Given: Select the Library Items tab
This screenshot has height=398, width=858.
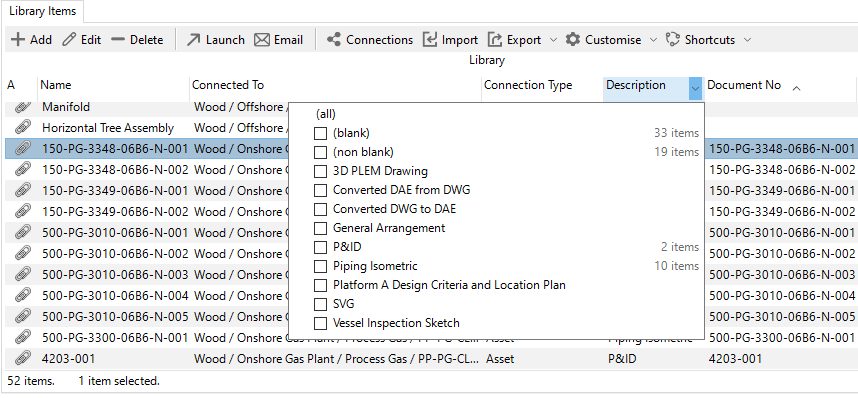Looking at the screenshot, I should click(42, 11).
